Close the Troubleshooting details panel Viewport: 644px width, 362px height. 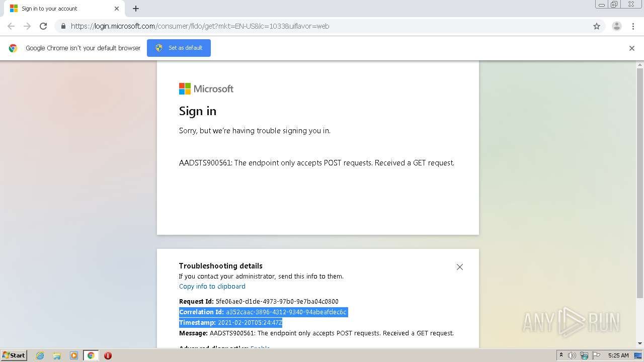(x=459, y=267)
